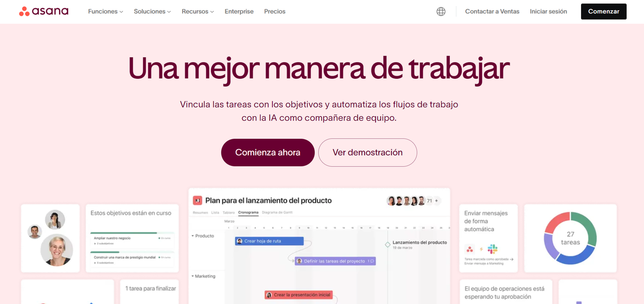The height and width of the screenshot is (304, 644).
Task: Click the Slack icon in the automation card
Action: pos(493,249)
